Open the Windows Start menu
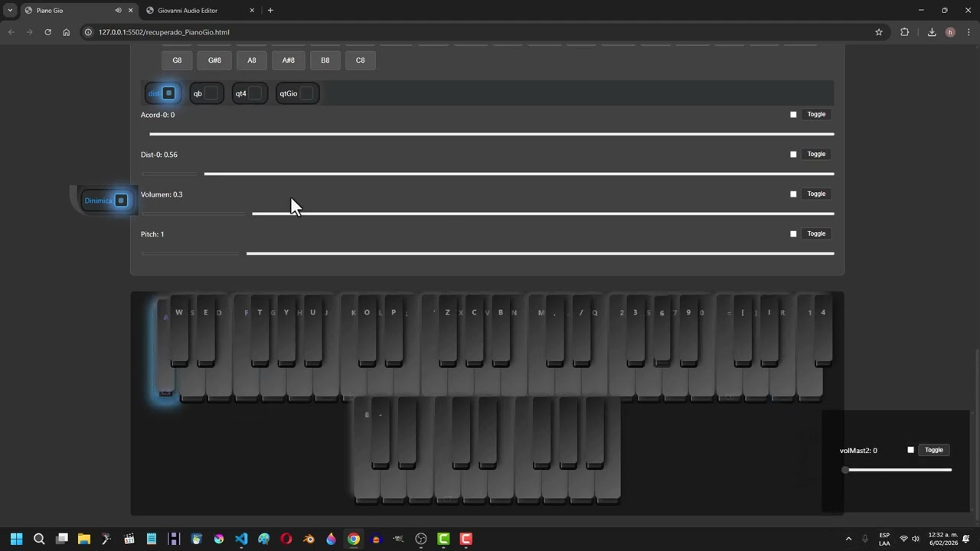This screenshot has width=980, height=551. (x=16, y=539)
